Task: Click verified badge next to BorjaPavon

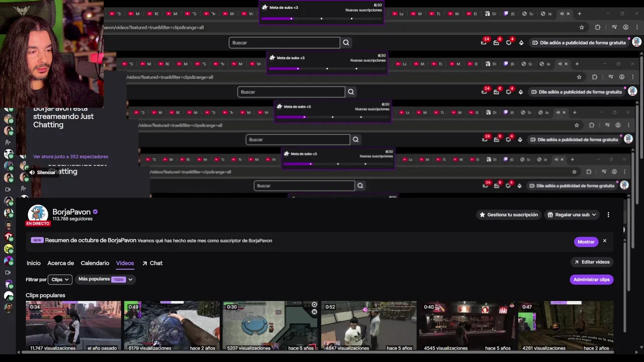Action: point(95,212)
